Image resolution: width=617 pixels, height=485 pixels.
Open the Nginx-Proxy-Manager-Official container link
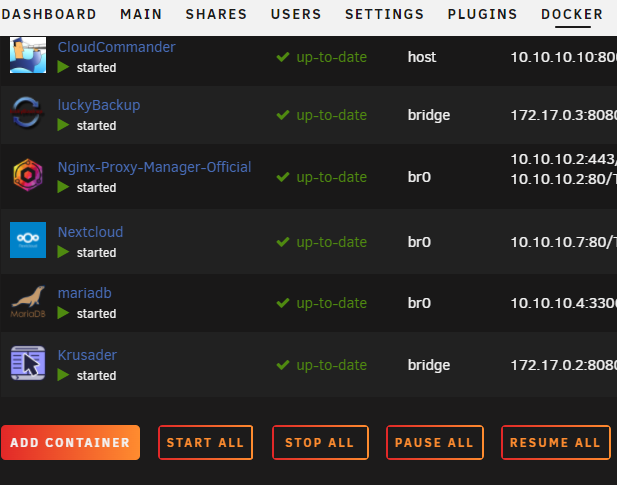(x=154, y=167)
